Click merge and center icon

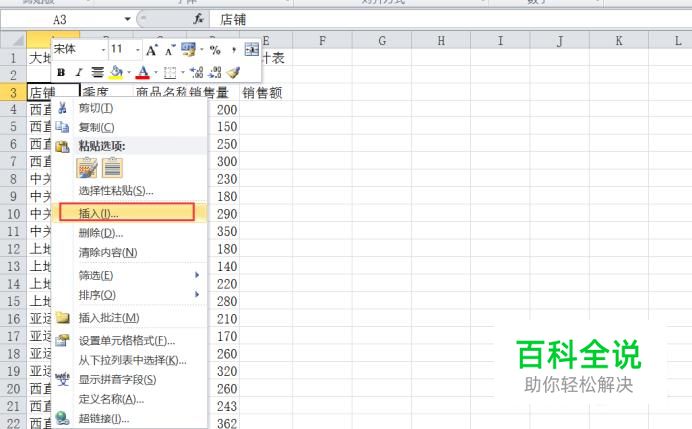pos(252,49)
